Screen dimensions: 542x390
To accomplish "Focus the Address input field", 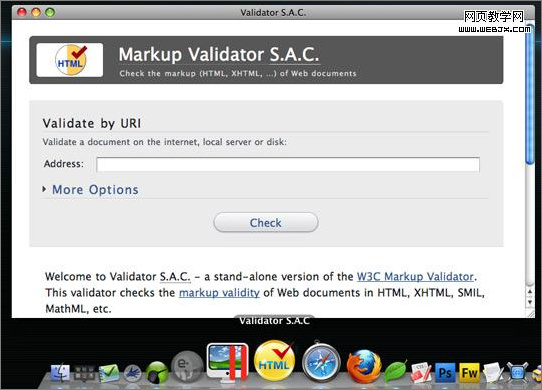I will pos(288,164).
